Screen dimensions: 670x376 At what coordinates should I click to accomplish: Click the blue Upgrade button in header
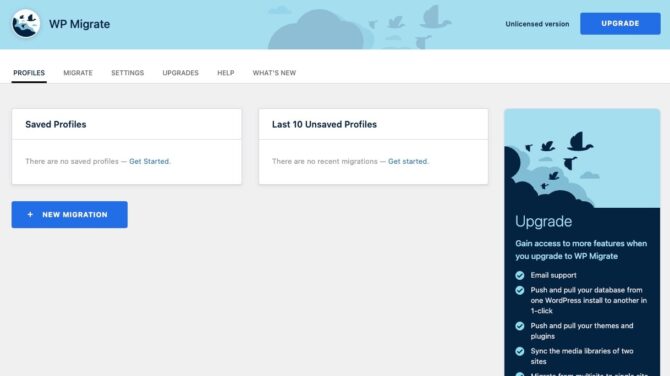tap(620, 24)
